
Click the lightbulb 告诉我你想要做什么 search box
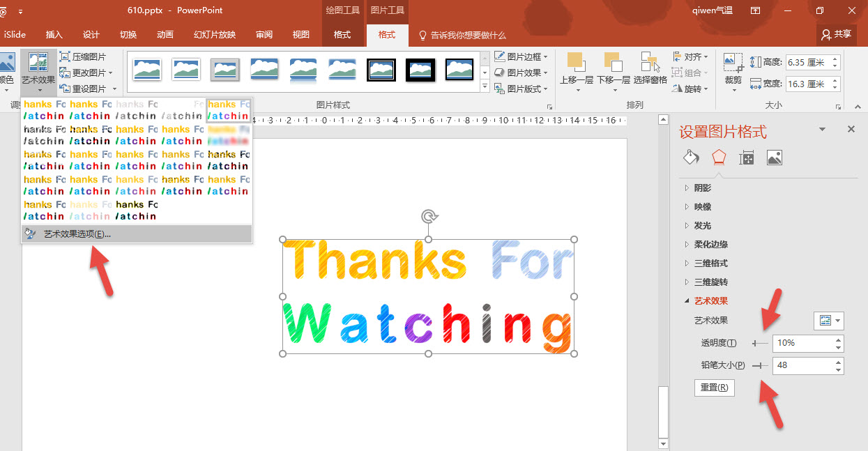[462, 35]
